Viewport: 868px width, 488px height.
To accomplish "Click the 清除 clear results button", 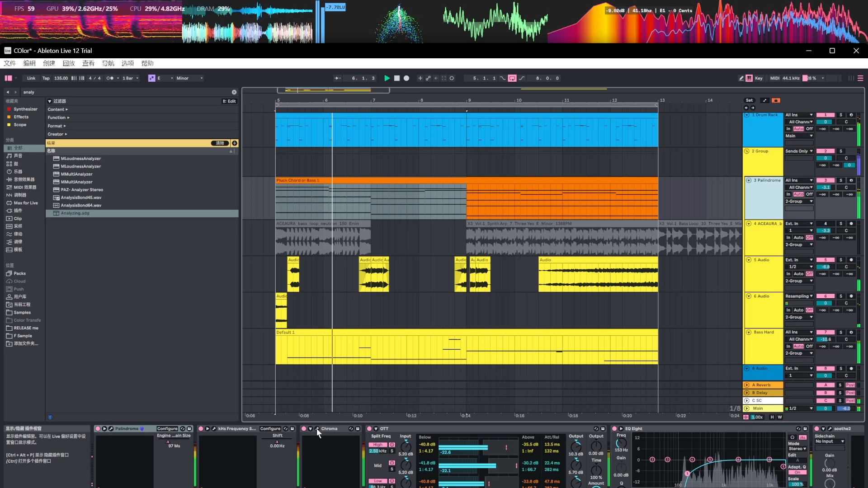I will [220, 143].
